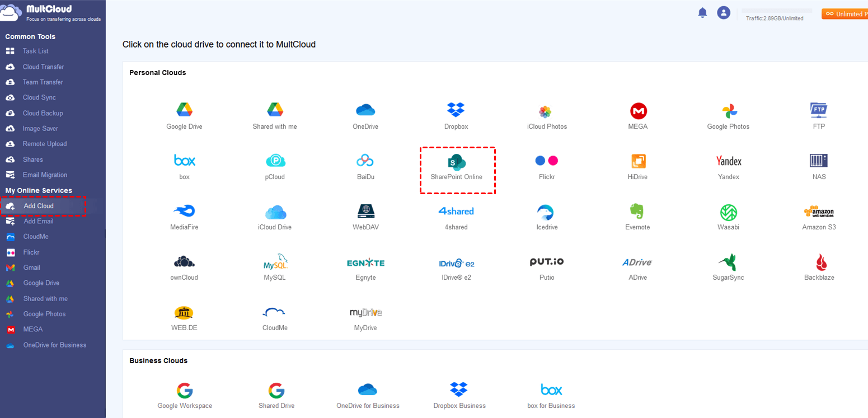
Task: Add the OneDrive personal cloud
Action: coord(365,110)
